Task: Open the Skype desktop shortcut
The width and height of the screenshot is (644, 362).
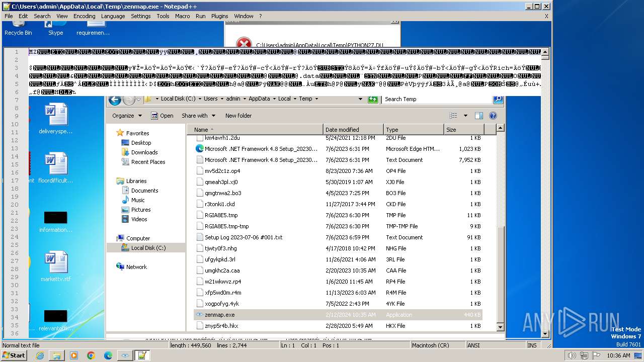Action: click(x=56, y=29)
